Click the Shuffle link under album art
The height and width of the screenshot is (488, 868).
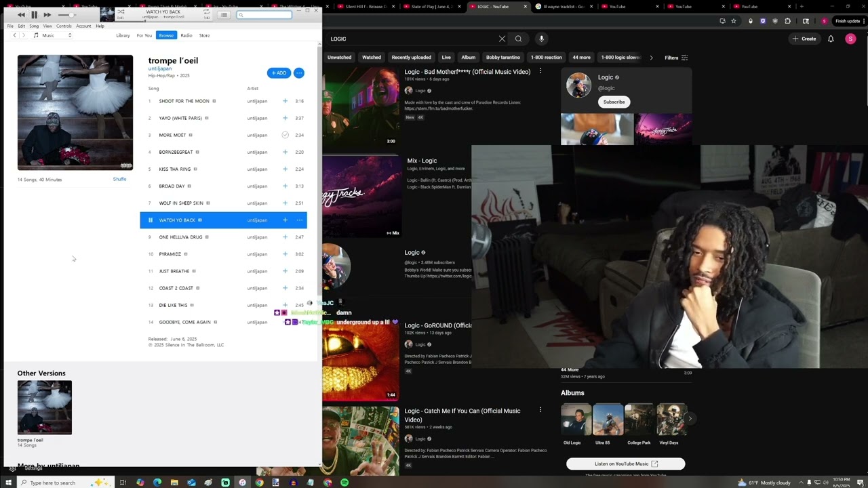point(119,179)
